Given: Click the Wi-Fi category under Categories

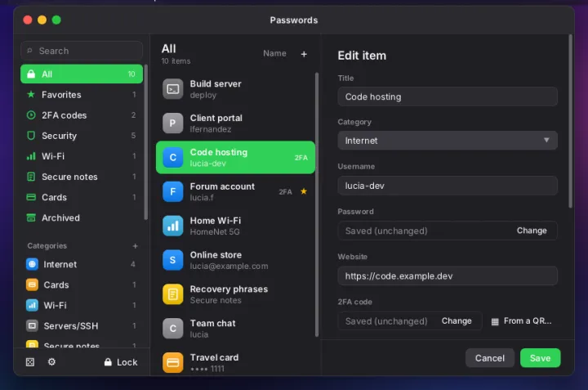Looking at the screenshot, I should click(82, 305).
